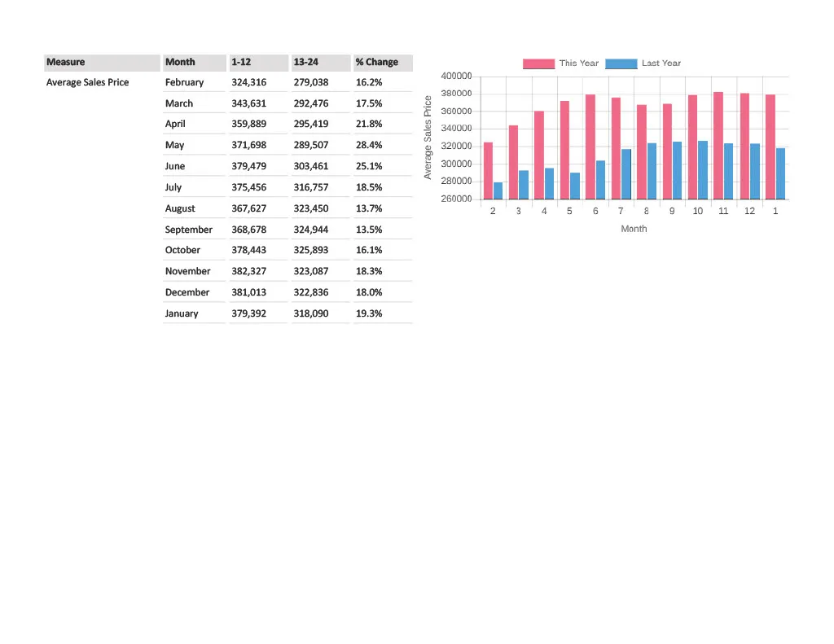834x644 pixels.
Task: Toggle the Last Year legend label
Action: (x=661, y=64)
